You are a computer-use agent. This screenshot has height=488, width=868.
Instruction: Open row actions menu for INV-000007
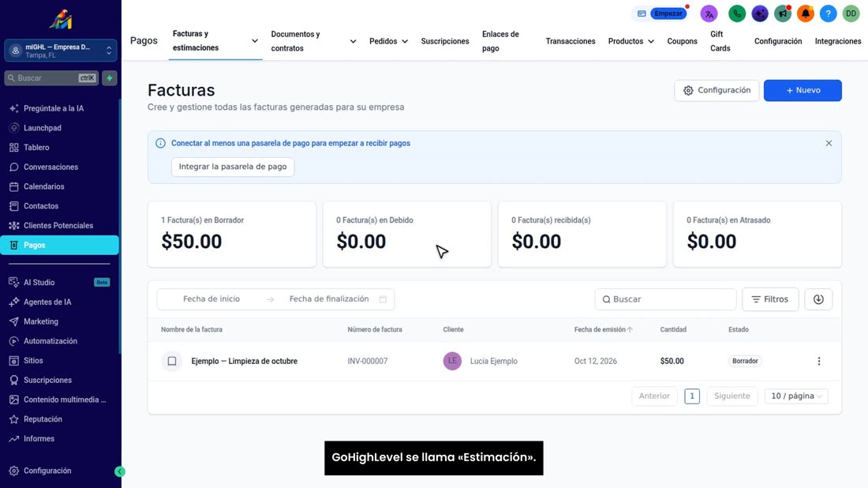pos(819,361)
